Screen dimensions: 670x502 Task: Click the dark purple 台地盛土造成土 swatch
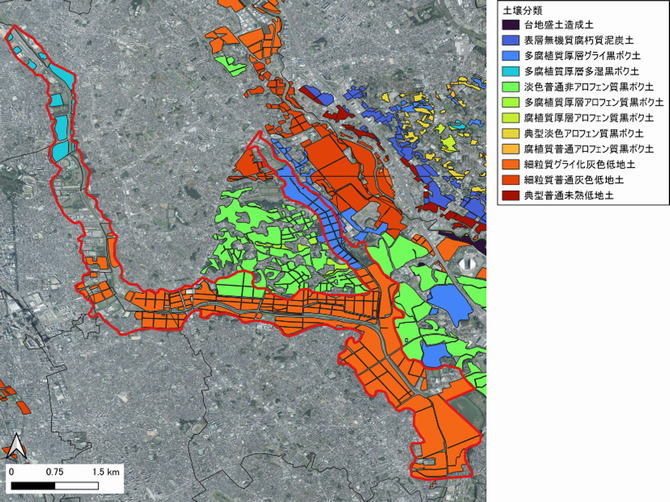510,22
